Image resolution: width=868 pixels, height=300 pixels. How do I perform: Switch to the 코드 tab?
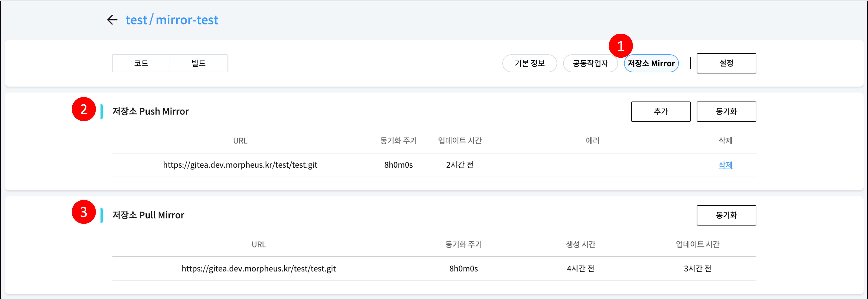pos(141,63)
